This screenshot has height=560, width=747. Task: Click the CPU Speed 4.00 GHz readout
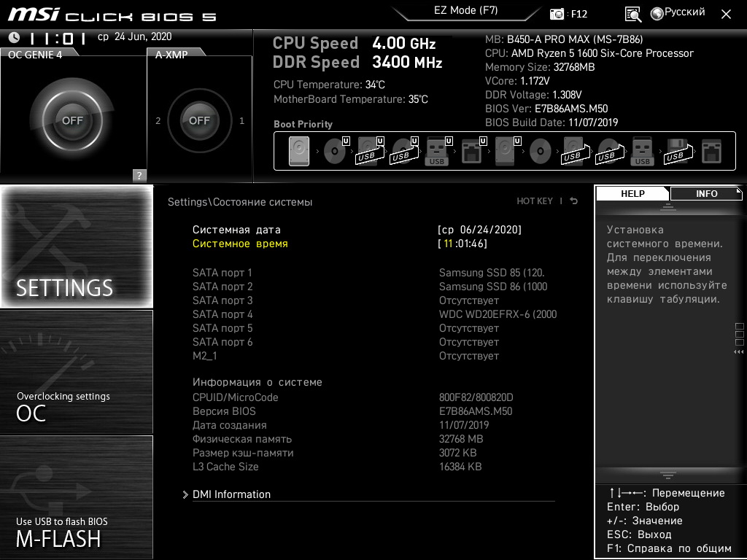pyautogui.click(x=354, y=43)
